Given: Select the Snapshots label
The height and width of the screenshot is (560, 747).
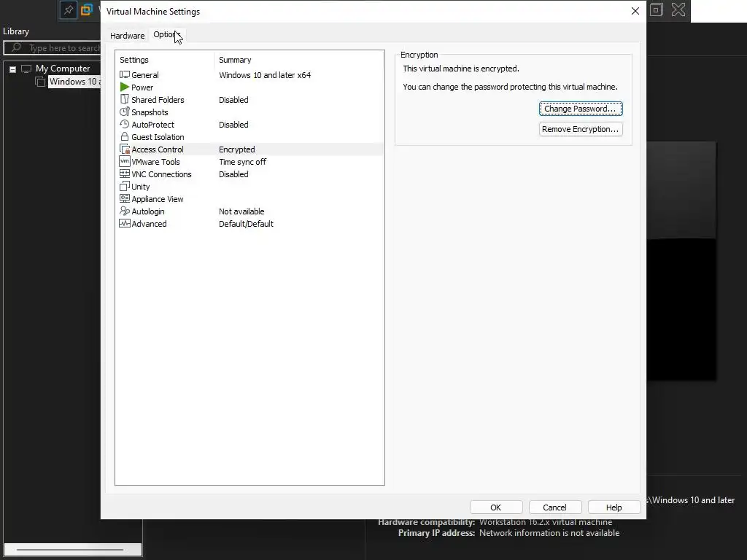Looking at the screenshot, I should click(150, 112).
